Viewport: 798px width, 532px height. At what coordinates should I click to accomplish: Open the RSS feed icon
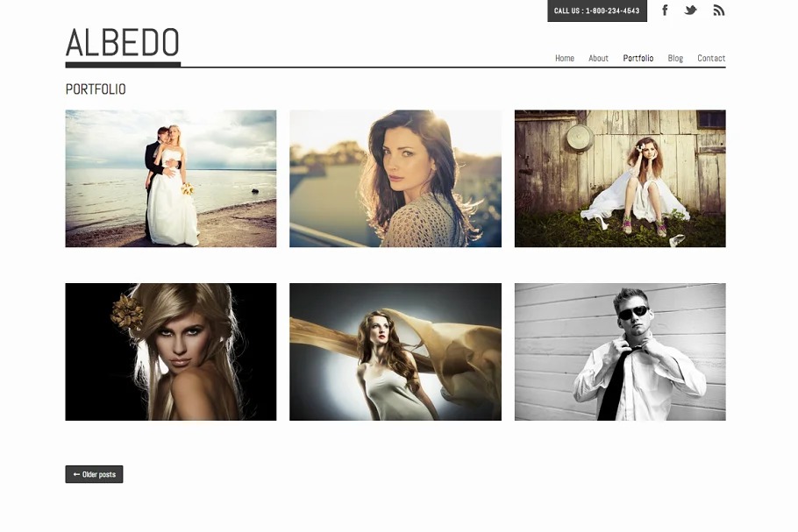[x=718, y=11]
